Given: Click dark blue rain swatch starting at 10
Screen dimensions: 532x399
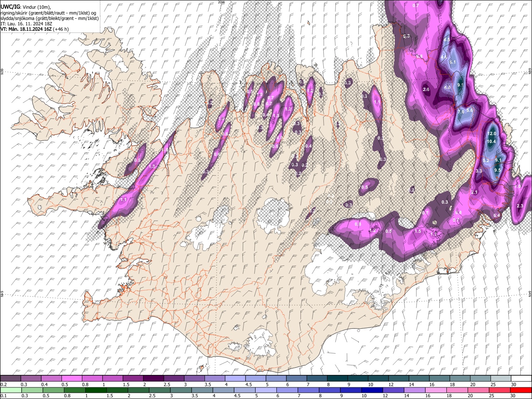Looking at the screenshot, I should tap(372, 390).
